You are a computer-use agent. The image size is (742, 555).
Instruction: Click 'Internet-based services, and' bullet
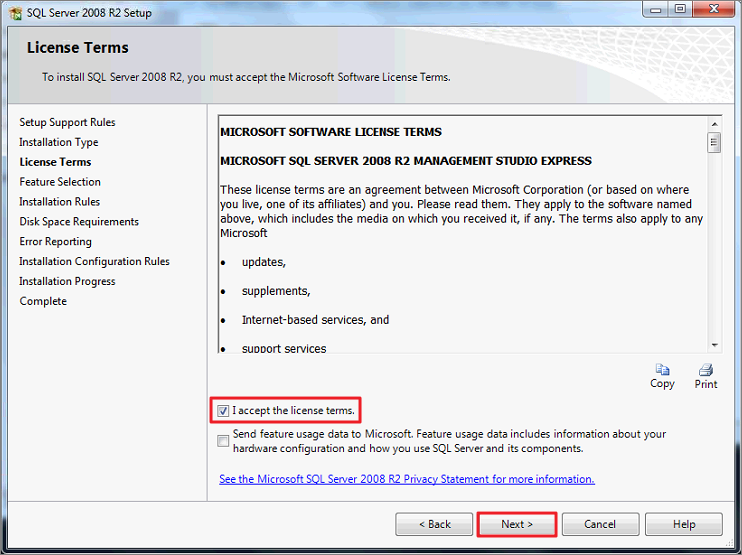click(x=315, y=320)
